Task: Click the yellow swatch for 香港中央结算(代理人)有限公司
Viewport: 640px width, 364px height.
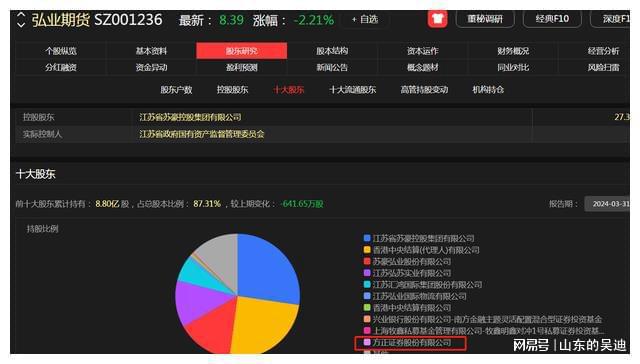Action: (367, 250)
